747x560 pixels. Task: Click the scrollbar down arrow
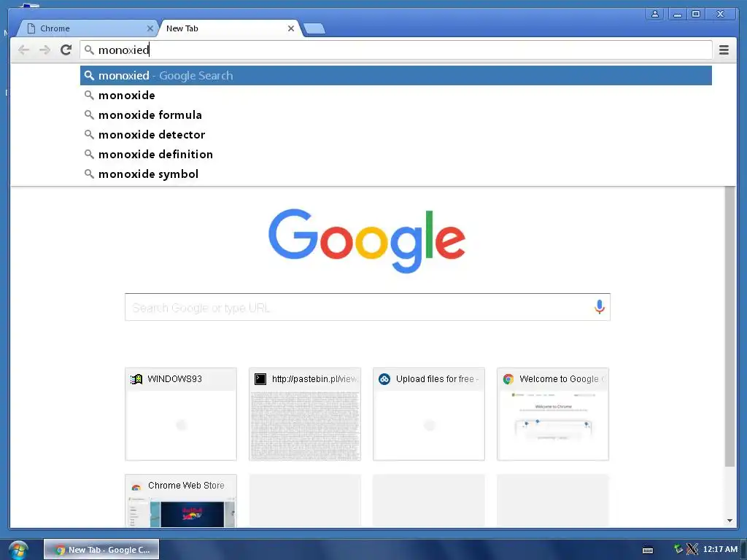point(729,521)
